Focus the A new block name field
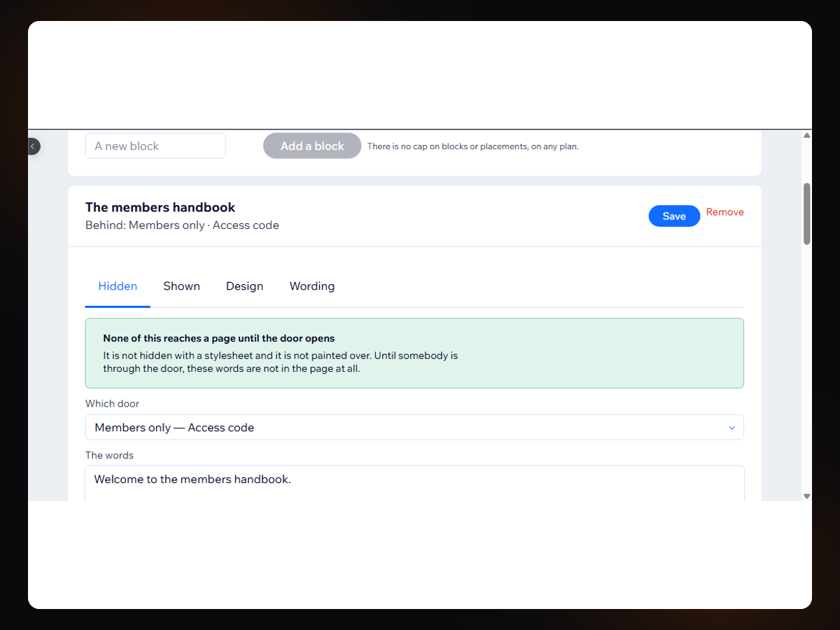 point(155,146)
